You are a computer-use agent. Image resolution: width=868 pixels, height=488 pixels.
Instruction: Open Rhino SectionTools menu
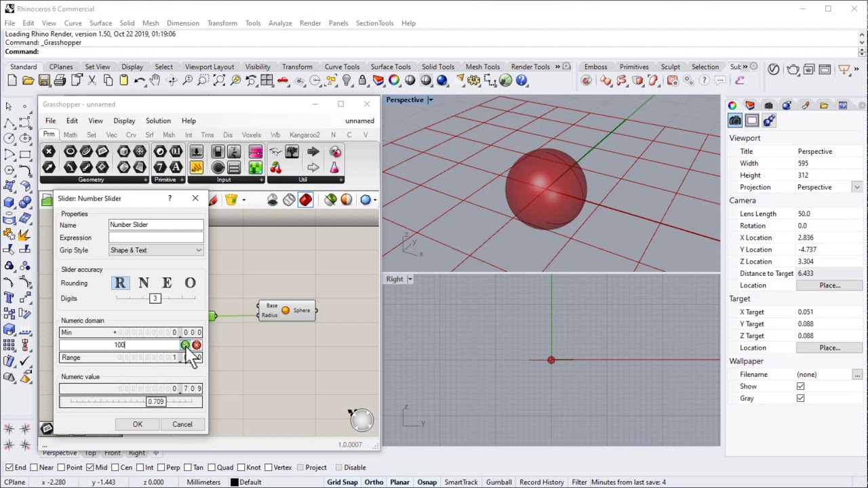coord(374,23)
